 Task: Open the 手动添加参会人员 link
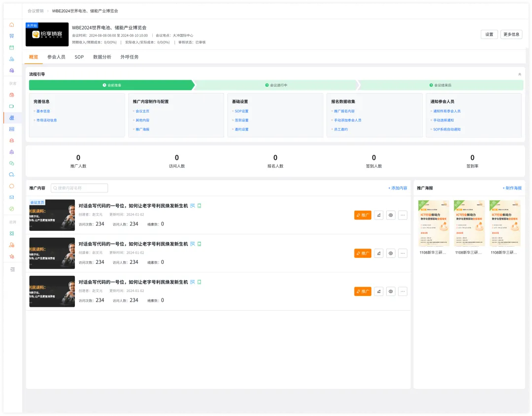click(x=347, y=120)
